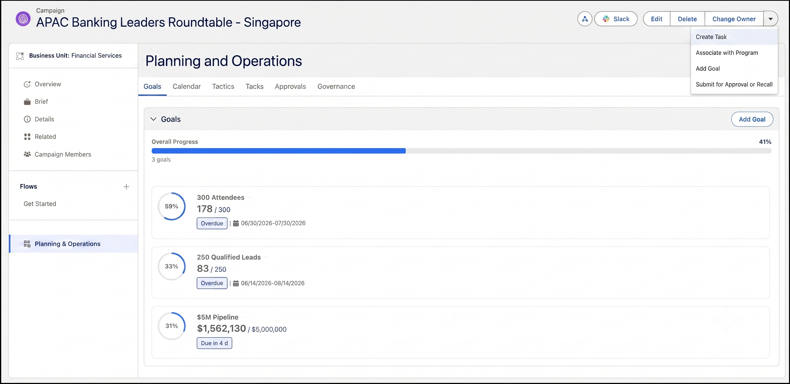Click the Brief briefcase icon

(x=27, y=102)
